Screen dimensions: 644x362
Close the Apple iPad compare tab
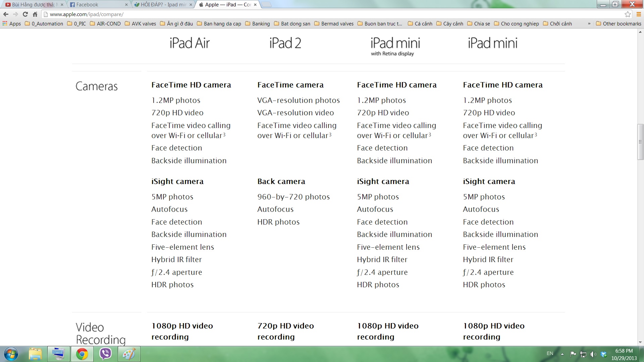tap(255, 5)
